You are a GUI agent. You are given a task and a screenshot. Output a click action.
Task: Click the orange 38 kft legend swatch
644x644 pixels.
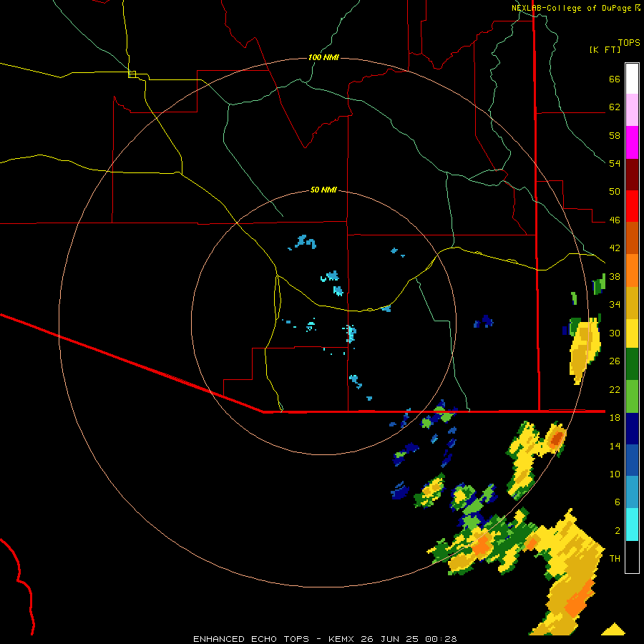tap(632, 270)
